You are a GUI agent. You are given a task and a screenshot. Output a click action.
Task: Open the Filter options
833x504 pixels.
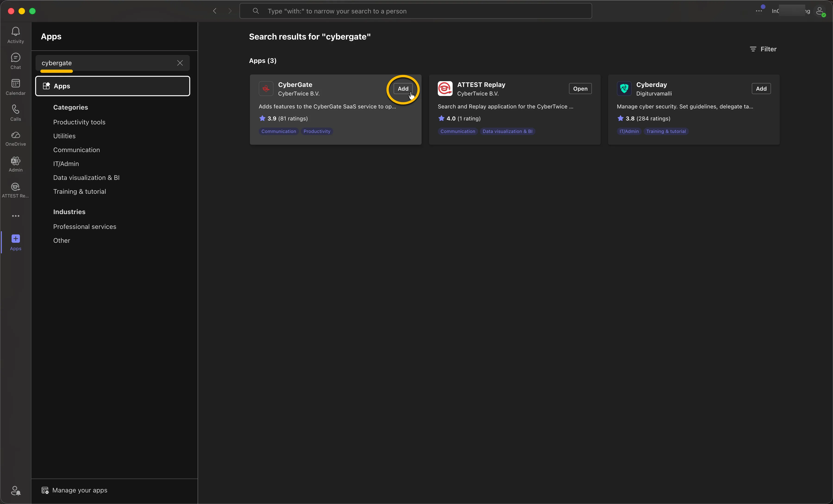point(763,49)
